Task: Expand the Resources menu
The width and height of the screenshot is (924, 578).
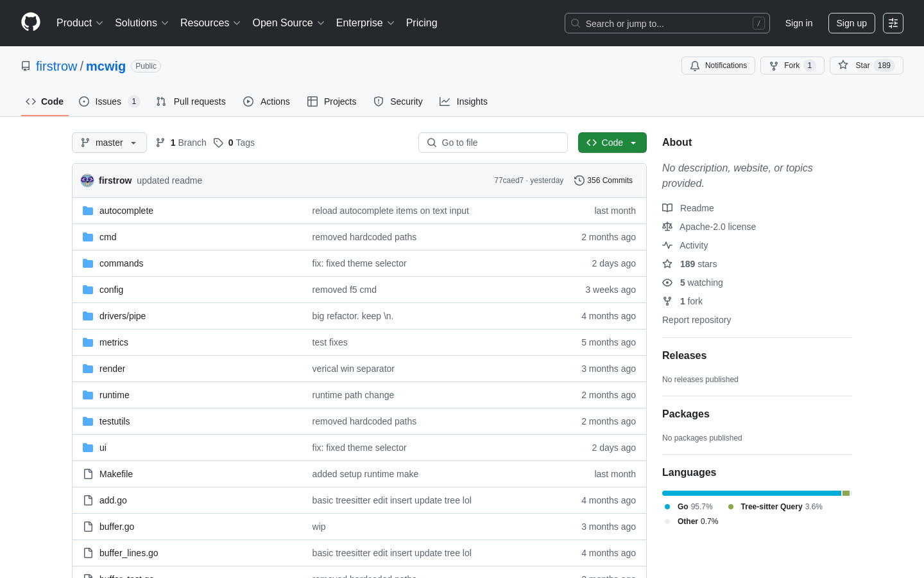Action: 210,22
